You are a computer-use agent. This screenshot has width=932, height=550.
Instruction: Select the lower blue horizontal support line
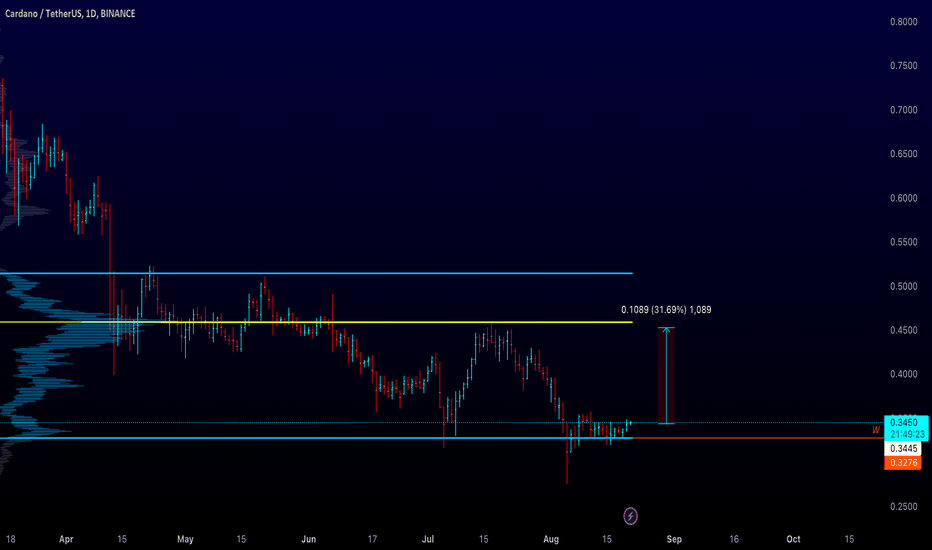point(316,438)
